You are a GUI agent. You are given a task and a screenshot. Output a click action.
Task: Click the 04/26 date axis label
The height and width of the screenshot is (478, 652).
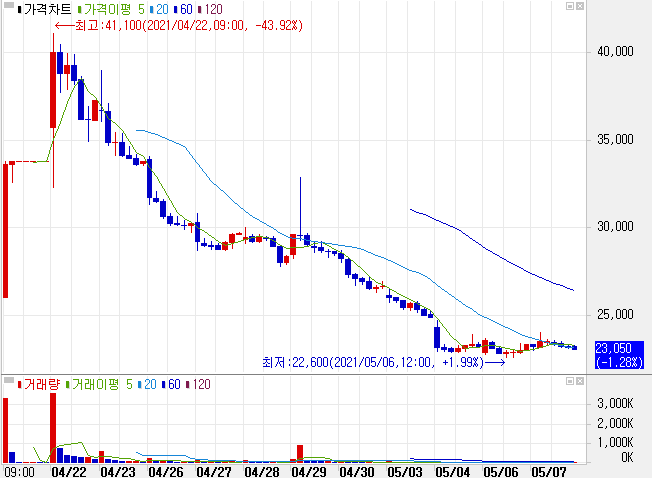click(x=166, y=472)
